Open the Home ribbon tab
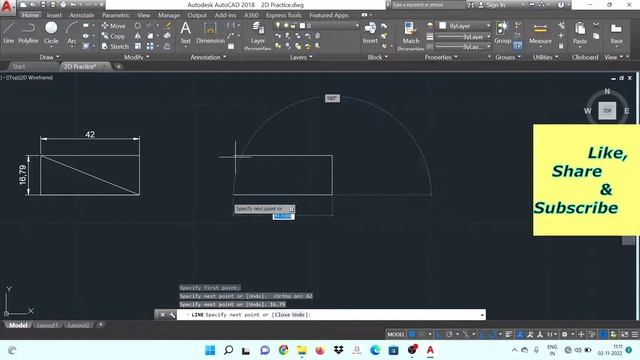The image size is (640, 360). tap(31, 15)
